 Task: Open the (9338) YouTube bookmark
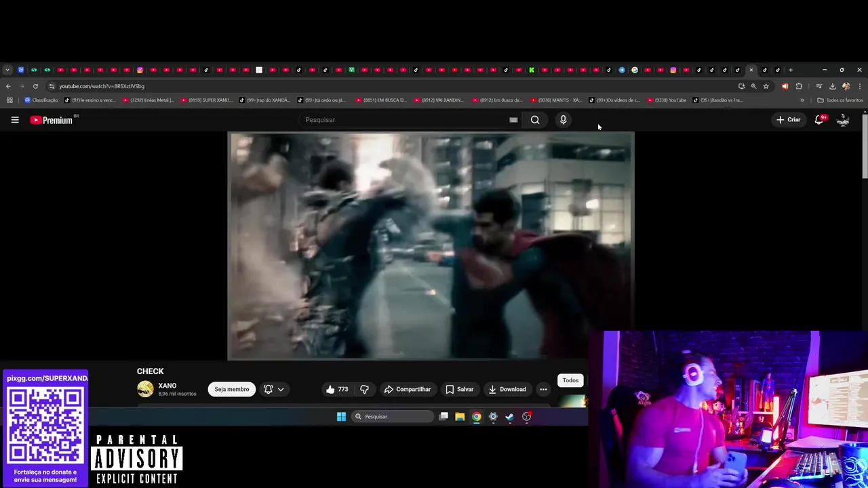[667, 100]
